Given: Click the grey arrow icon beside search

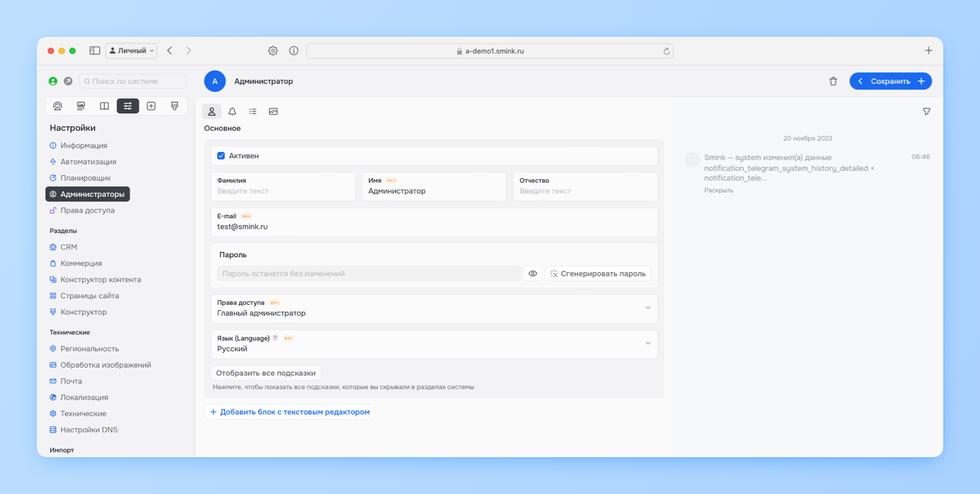Looking at the screenshot, I should coord(68,81).
